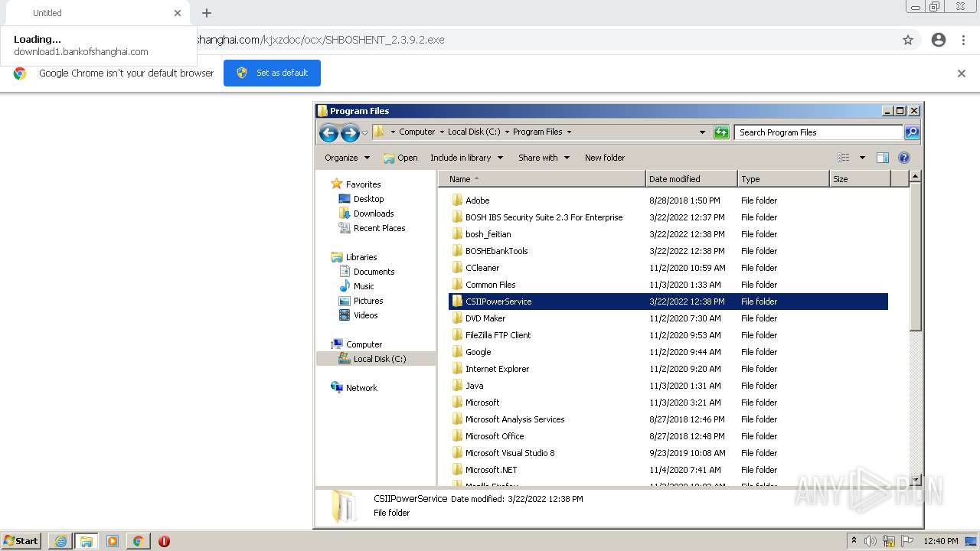Click Set as default button
The image size is (980, 551).
coord(272,73)
